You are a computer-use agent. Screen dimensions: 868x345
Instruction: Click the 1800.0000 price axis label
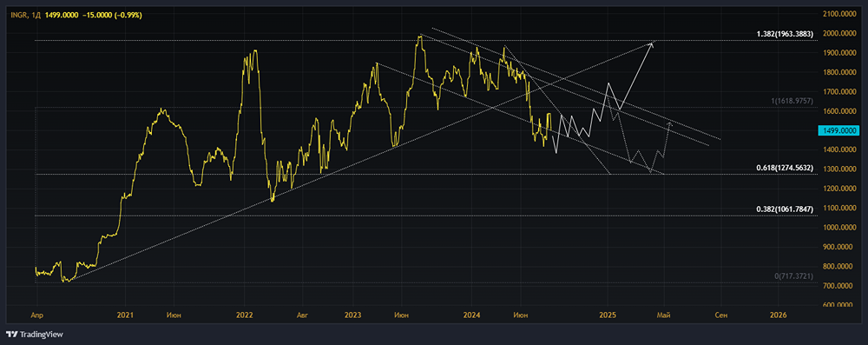838,72
